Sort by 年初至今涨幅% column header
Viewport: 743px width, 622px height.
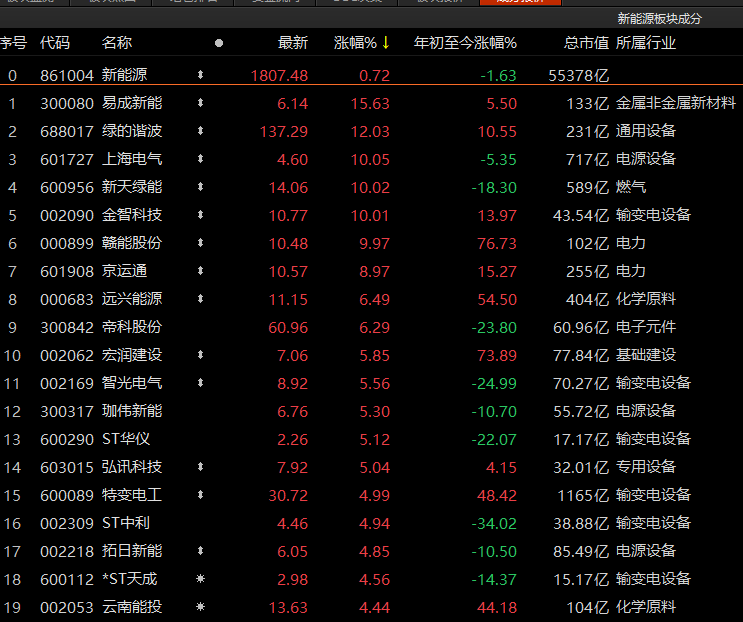pos(465,43)
